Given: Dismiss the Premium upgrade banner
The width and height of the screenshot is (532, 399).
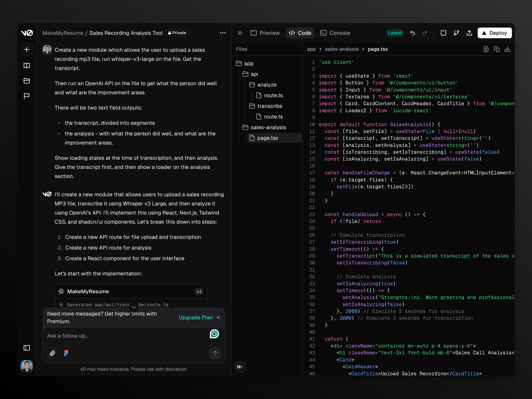Looking at the screenshot, I should coord(218,317).
